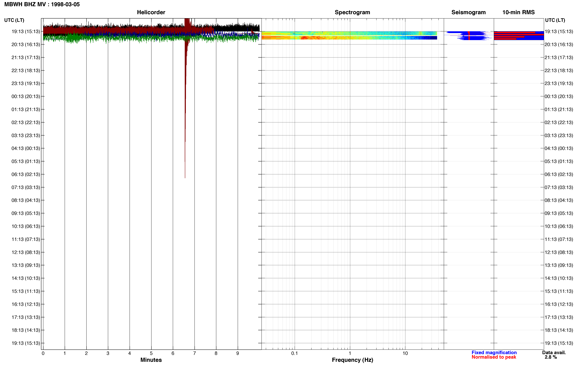Click the '0' tick on the Minutes axis
This screenshot has width=588, height=368.
[43, 353]
